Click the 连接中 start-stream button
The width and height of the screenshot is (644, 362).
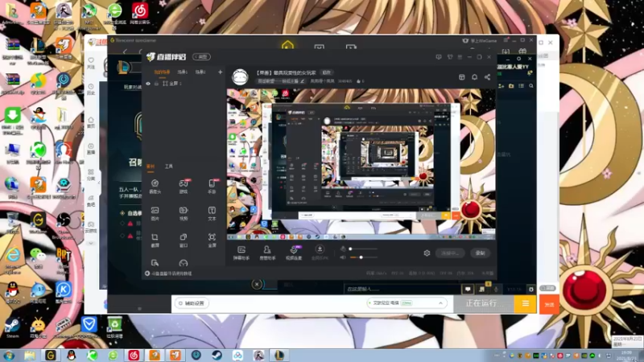pos(450,253)
